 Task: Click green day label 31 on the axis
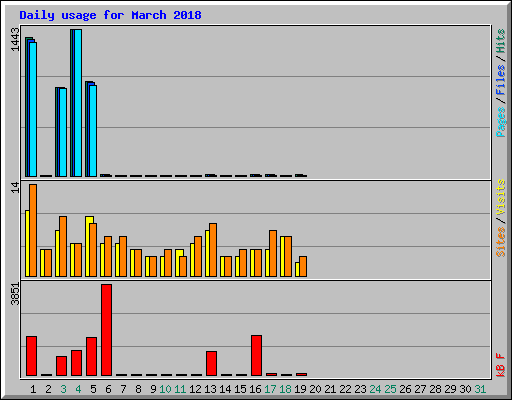(x=480, y=389)
